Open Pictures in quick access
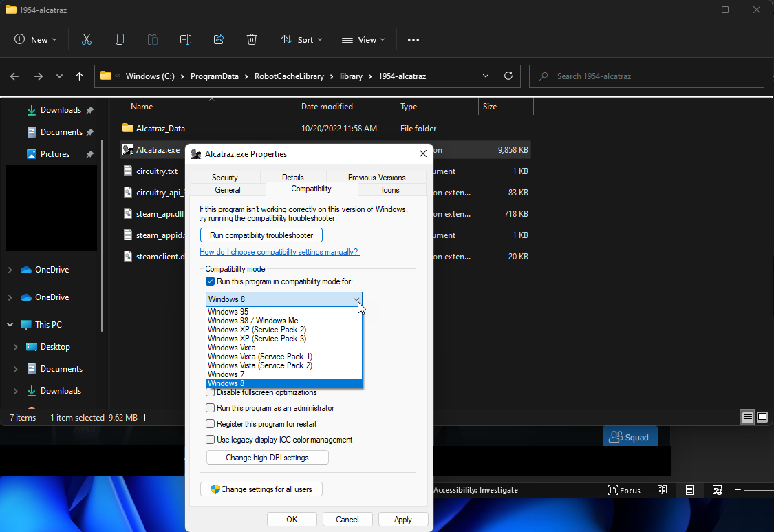 point(55,154)
